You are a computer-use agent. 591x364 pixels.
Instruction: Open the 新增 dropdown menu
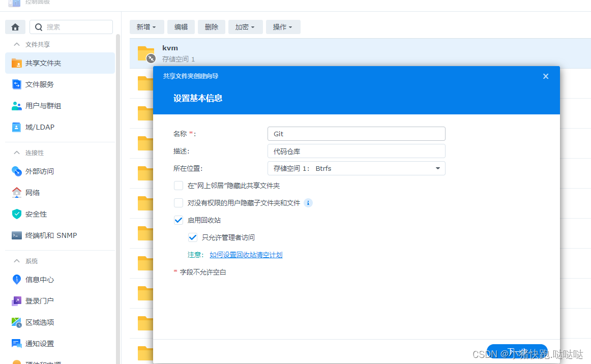tap(146, 26)
